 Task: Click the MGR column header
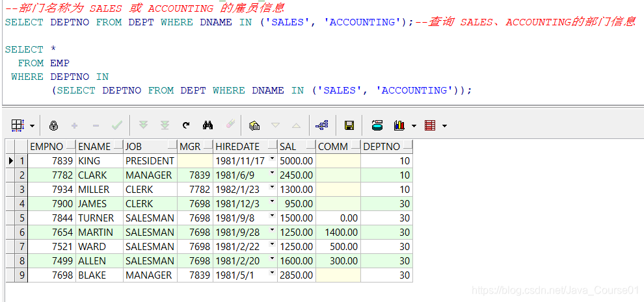point(196,147)
